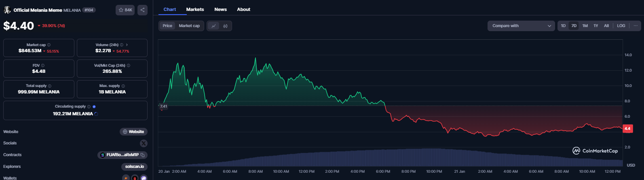Click the share icon next to watchlist
The height and width of the screenshot is (180, 644).
tap(142, 10)
